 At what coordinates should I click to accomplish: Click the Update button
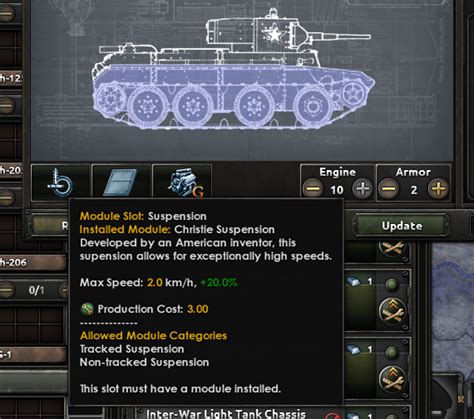(x=402, y=226)
